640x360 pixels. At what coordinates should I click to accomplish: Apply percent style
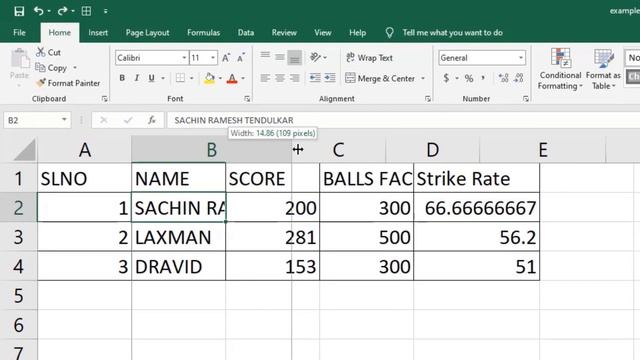point(469,78)
